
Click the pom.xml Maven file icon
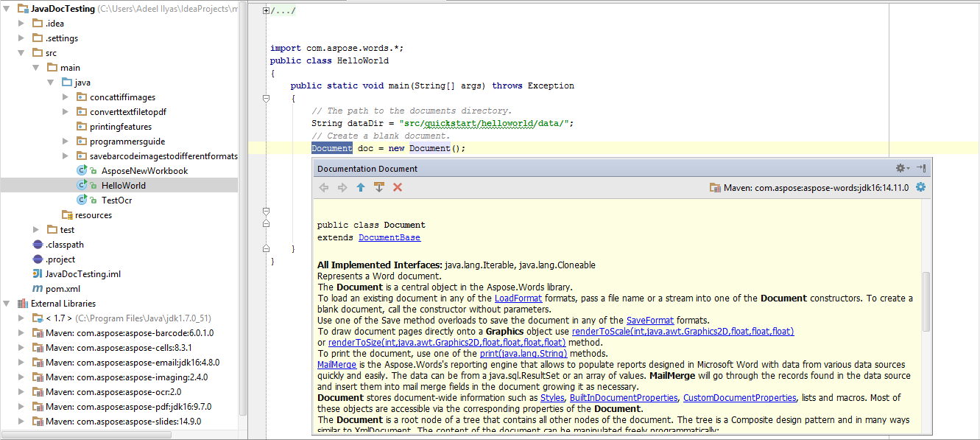pyautogui.click(x=38, y=289)
